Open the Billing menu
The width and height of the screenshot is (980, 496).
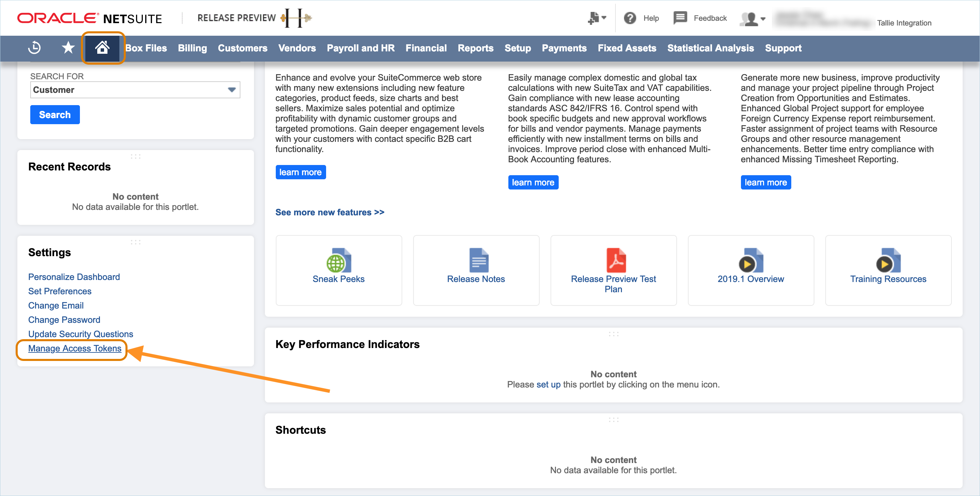[192, 48]
